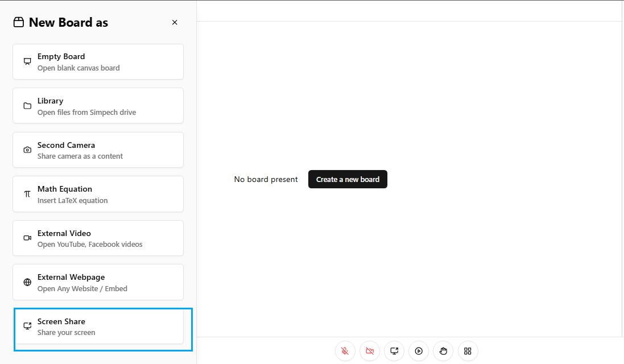Click the globe icon beside External Webpage
Image resolution: width=624 pixels, height=364 pixels.
pyautogui.click(x=27, y=282)
